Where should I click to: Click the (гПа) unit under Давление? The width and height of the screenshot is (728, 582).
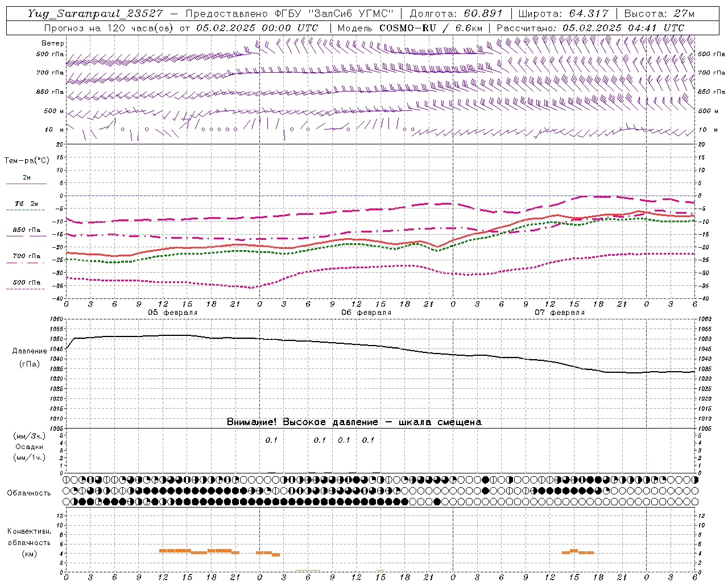(30, 364)
